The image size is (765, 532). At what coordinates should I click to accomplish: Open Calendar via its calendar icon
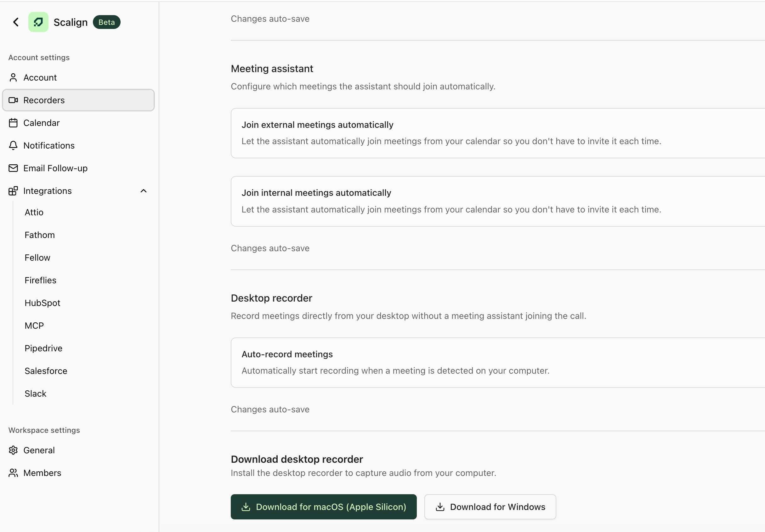[13, 122]
